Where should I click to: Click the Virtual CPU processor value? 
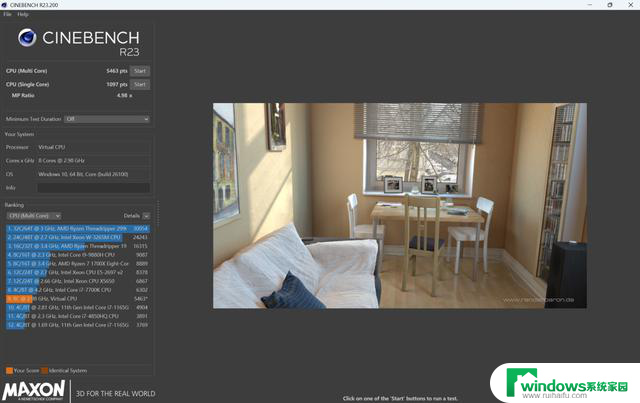point(51,147)
